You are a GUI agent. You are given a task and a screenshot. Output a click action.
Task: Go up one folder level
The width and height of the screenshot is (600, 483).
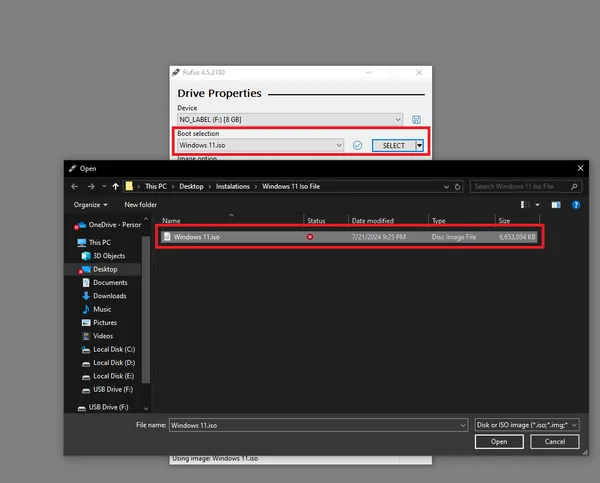coord(116,186)
